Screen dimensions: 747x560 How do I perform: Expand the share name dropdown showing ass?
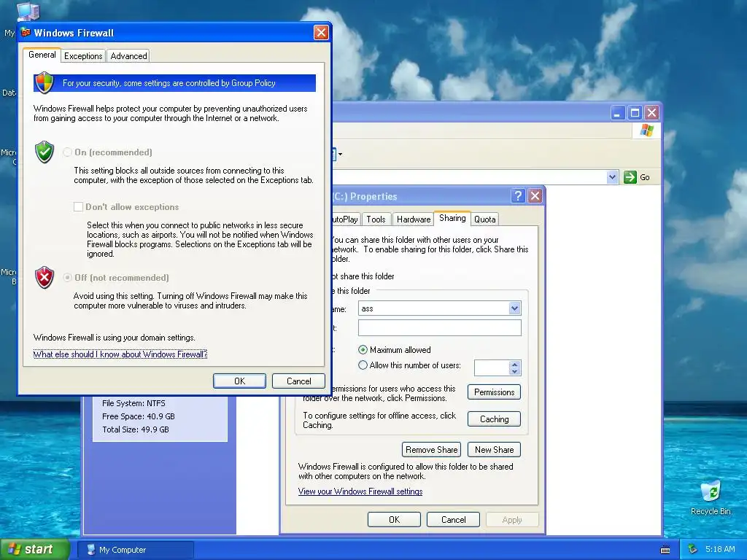[514, 308]
